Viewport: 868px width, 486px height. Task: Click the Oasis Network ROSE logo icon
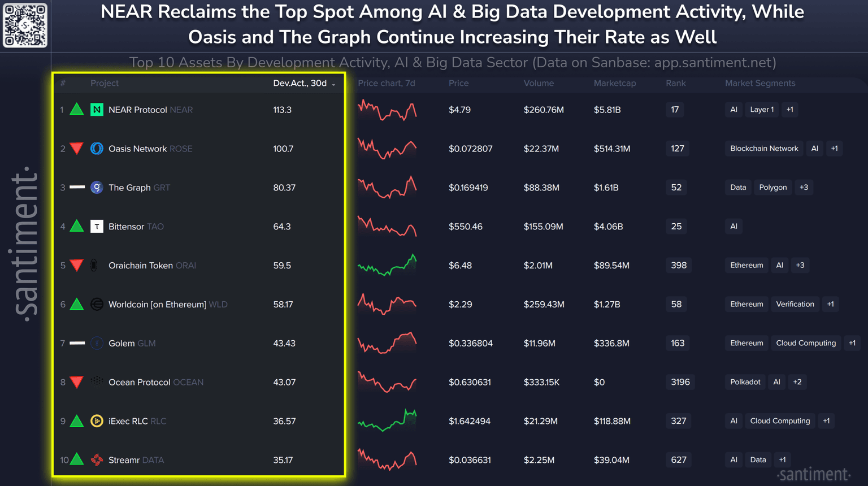pos(97,149)
